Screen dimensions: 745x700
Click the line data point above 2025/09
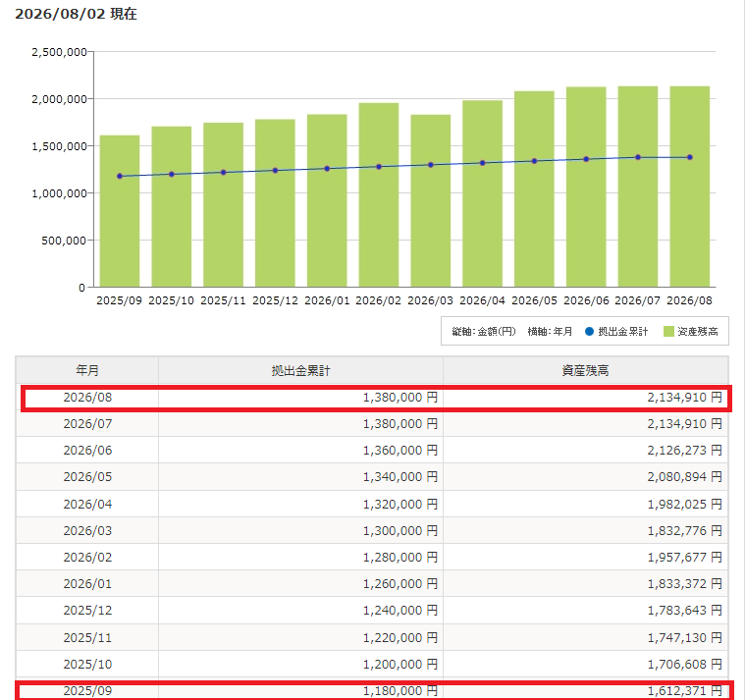[x=120, y=176]
